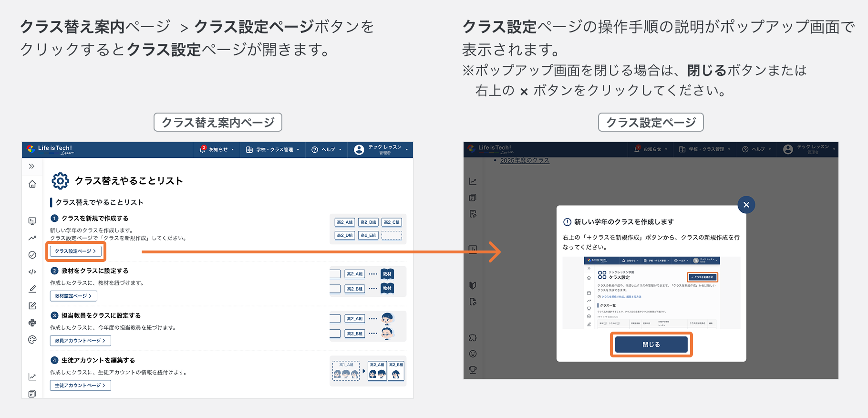Click the 教材 book illustration for step 2
Image resolution: width=868 pixels, height=418 pixels.
click(x=368, y=281)
